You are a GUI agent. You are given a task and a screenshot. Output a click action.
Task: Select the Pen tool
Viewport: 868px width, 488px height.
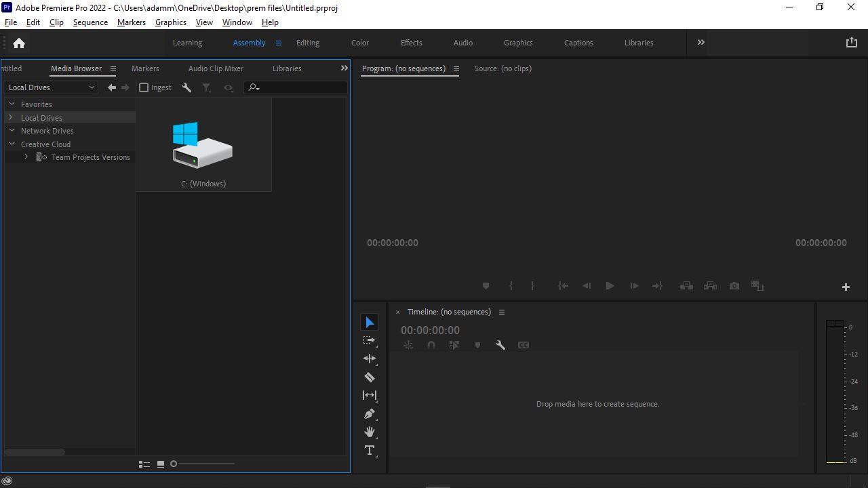click(370, 413)
